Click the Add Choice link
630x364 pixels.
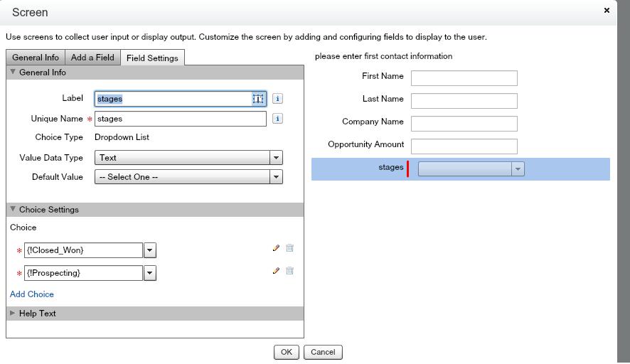point(32,294)
